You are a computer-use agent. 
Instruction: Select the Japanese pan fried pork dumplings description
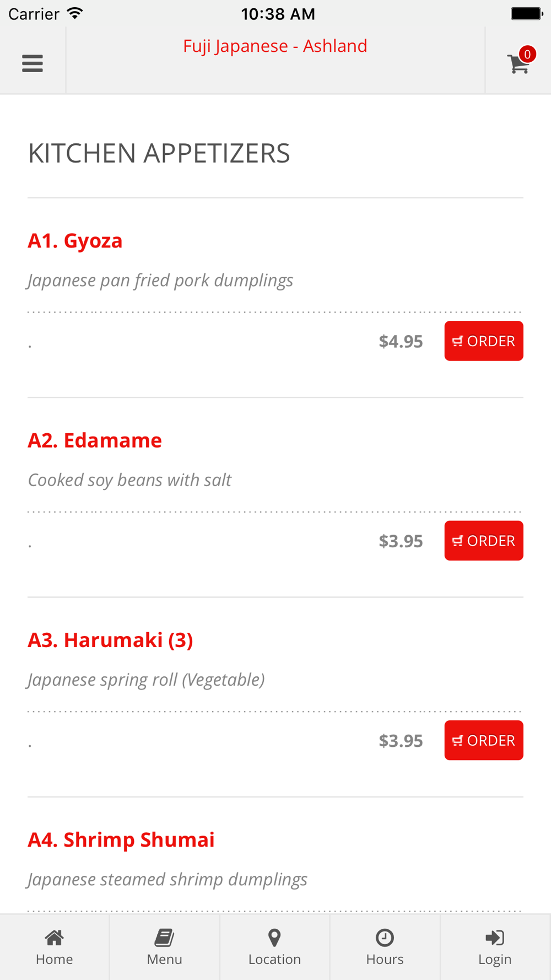point(160,281)
